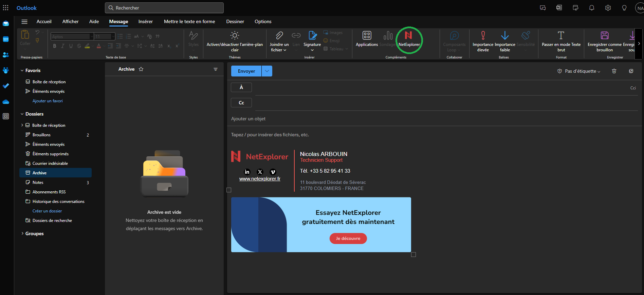644x295 pixels.
Task: Collapse the Dossiers section
Action: click(22, 114)
